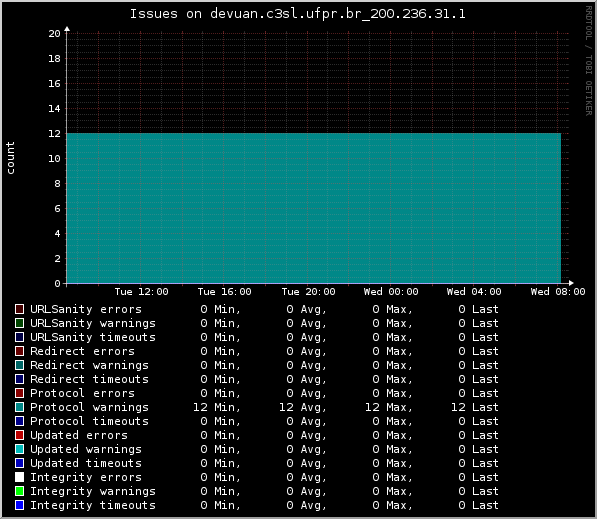The width and height of the screenshot is (597, 519).
Task: Click the 20 value on y-axis
Action: (x=54, y=34)
